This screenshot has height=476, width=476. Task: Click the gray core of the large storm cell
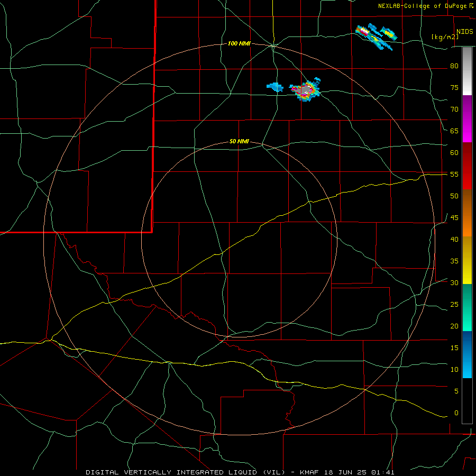point(304,90)
